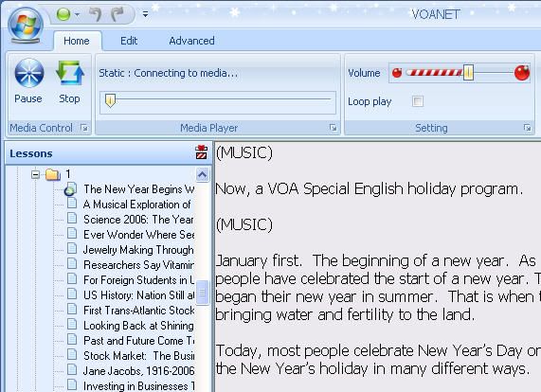Click the undo arrow in quick access toolbar
The width and height of the screenshot is (541, 392).
pyautogui.click(x=95, y=14)
